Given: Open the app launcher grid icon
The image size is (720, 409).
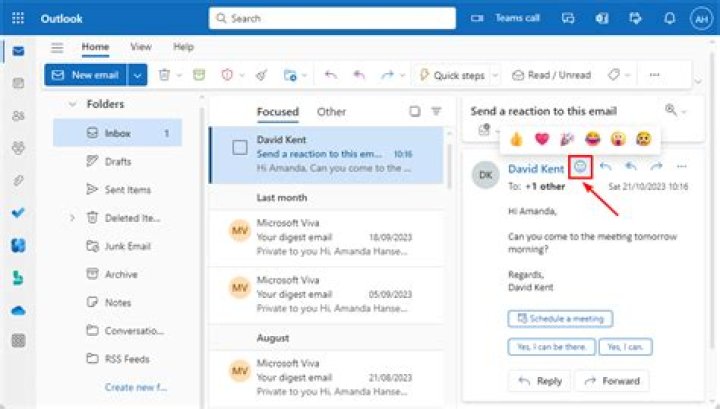Looking at the screenshot, I should [18, 18].
